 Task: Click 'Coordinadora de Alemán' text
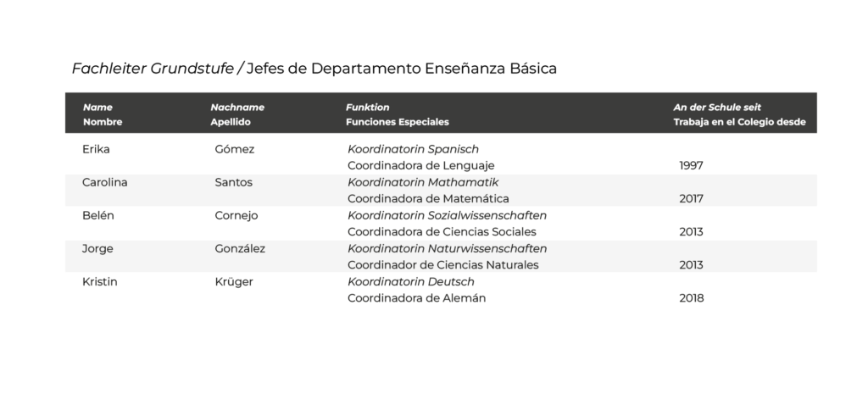coord(416,297)
